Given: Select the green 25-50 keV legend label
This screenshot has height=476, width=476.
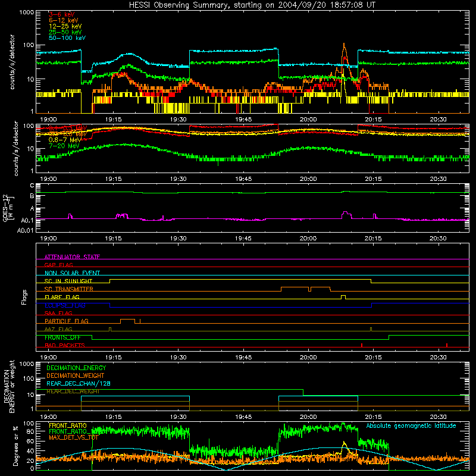Looking at the screenshot, I should pos(65,32).
